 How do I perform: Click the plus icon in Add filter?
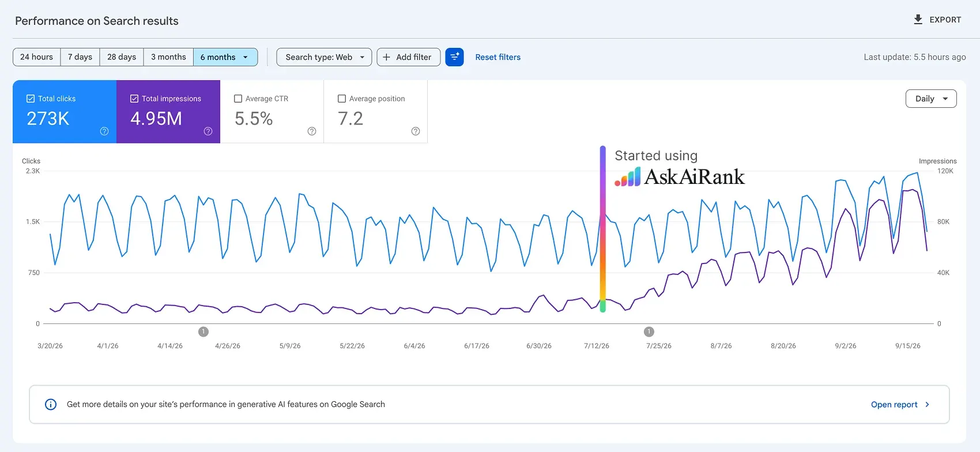click(x=386, y=57)
